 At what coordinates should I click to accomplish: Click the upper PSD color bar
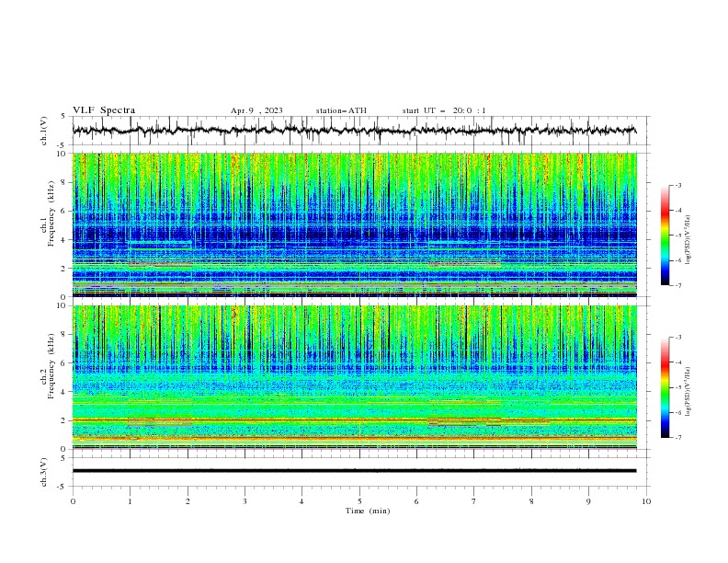pos(665,236)
